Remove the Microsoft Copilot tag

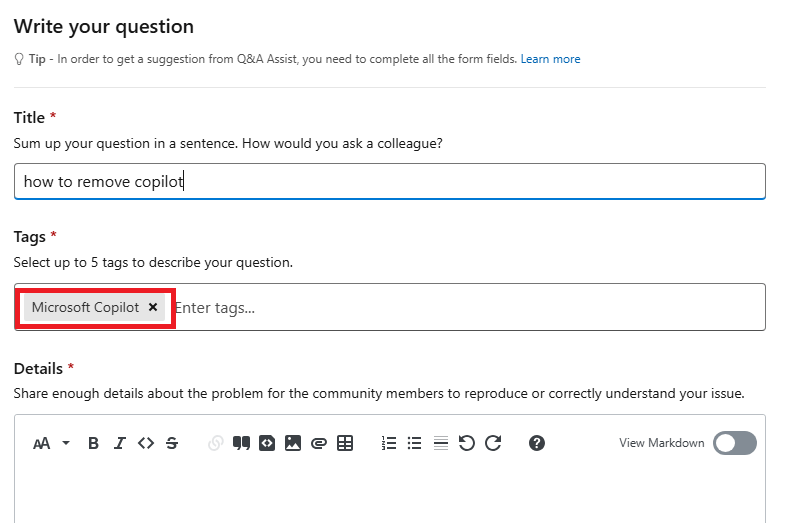point(153,308)
